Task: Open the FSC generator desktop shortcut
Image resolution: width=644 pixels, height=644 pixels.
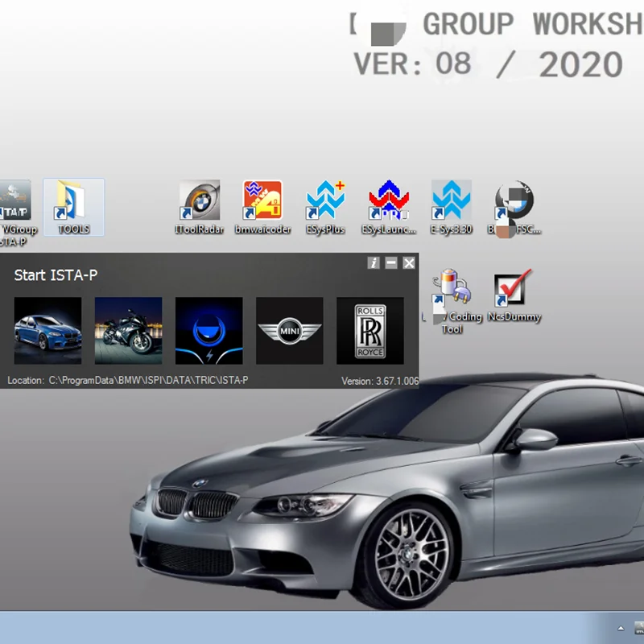Action: 514,208
